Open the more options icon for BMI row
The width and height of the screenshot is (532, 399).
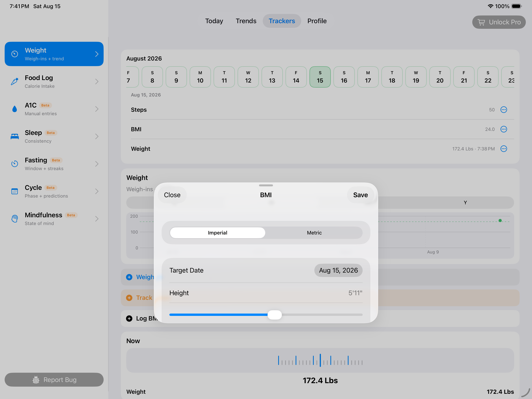click(x=504, y=129)
